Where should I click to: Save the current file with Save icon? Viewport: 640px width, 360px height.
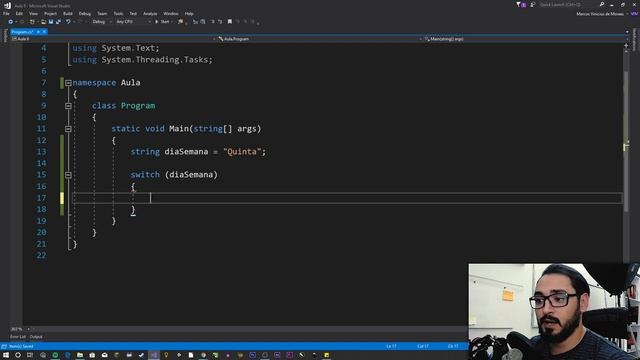51,22
